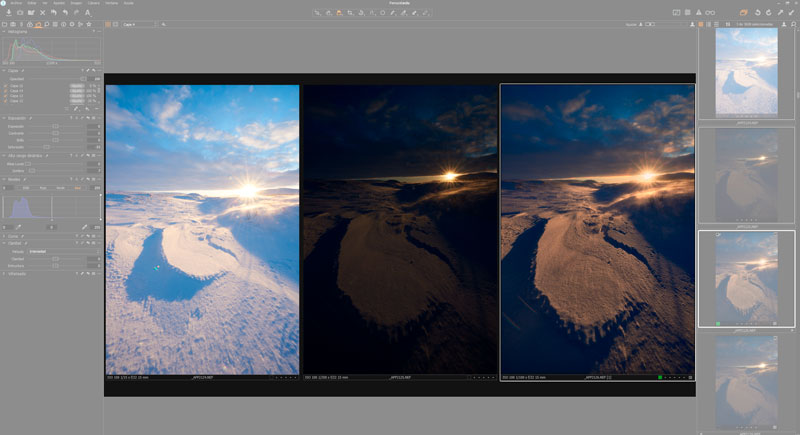
Task: Click the Undo arrow in top toolbar
Action: pos(66,13)
